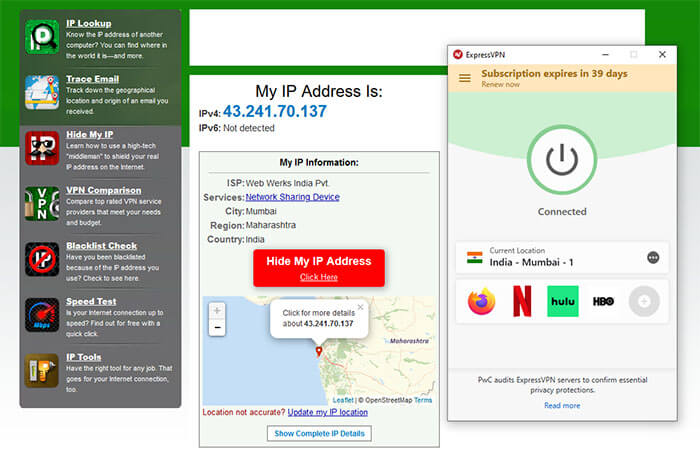The width and height of the screenshot is (700, 455).
Task: Click the ExpressVPN logo in title bar
Action: 458,54
